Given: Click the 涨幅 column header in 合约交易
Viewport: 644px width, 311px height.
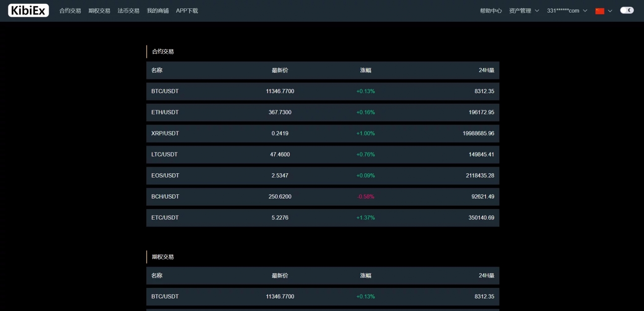Looking at the screenshot, I should coord(366,71).
